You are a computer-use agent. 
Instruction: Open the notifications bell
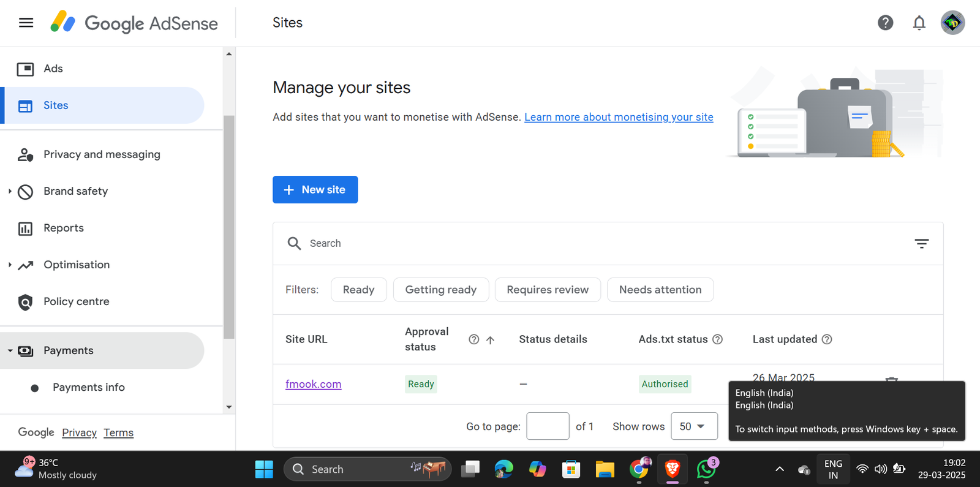[919, 23]
